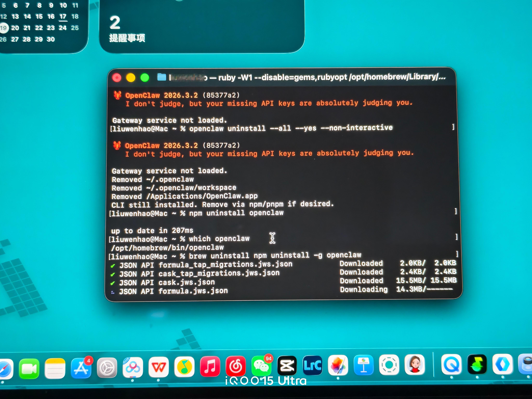
Task: Open QQ Music yellow icon
Action: click(184, 367)
